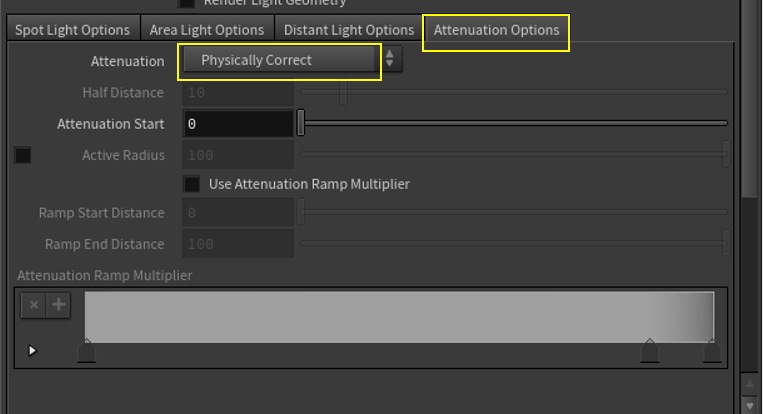Screen dimensions: 763x414
Task: Click the Attenuation menu up/down stepper arrows
Action: coord(391,60)
